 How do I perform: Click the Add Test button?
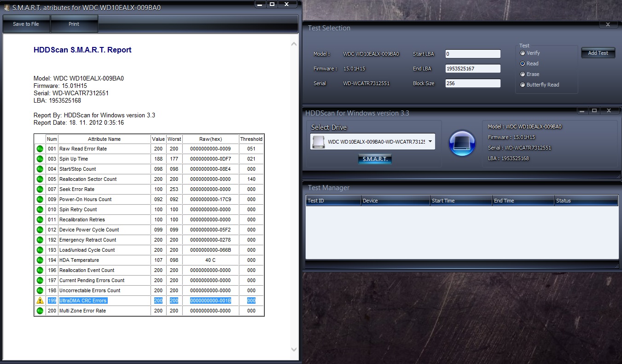(598, 53)
